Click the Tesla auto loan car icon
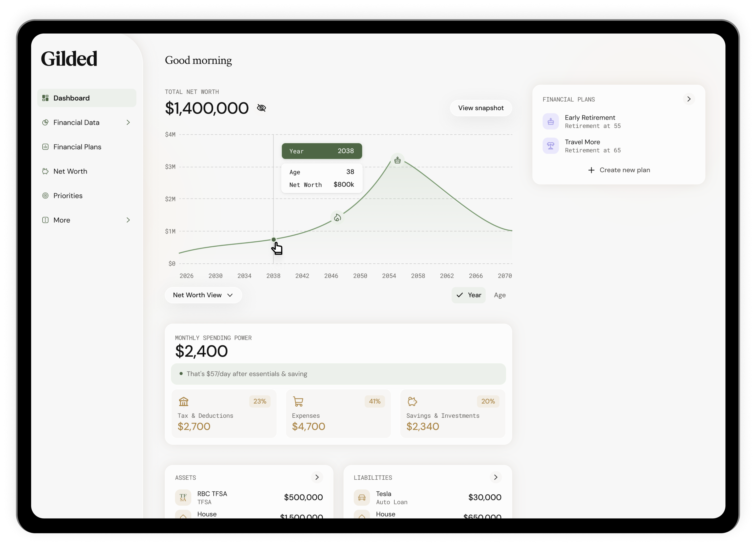 362,497
